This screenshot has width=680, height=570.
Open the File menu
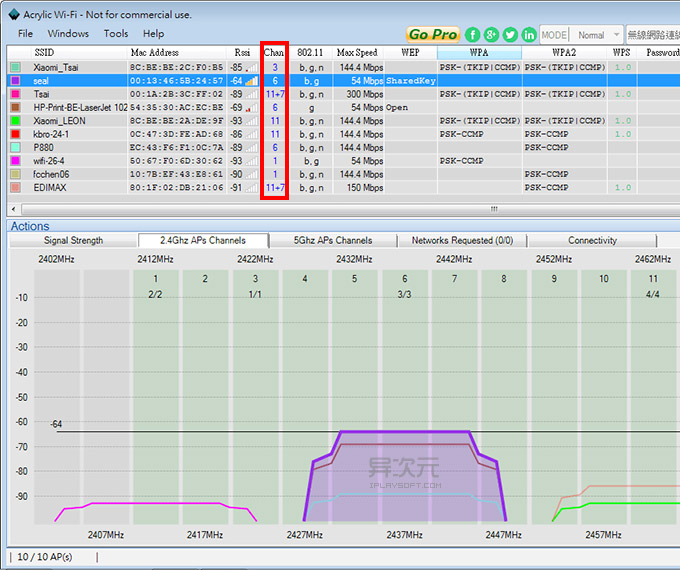(x=25, y=33)
